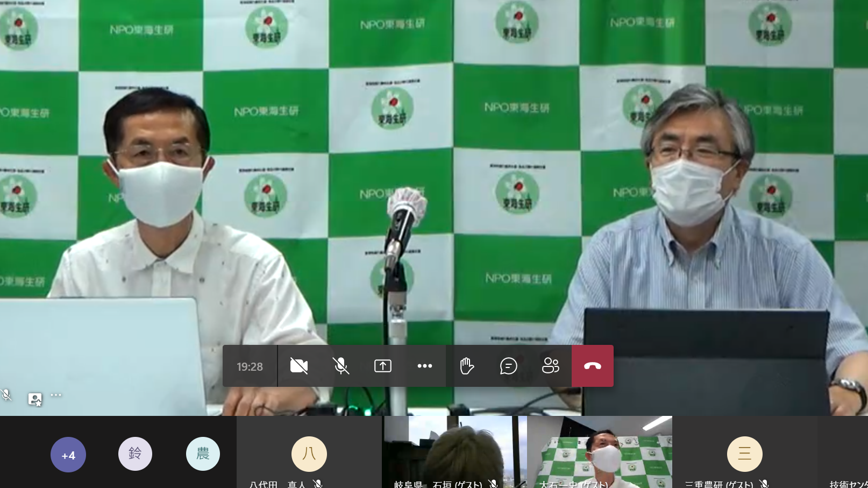This screenshot has width=868, height=488.
Task: Select the 鈴 participant avatar
Action: point(135,454)
